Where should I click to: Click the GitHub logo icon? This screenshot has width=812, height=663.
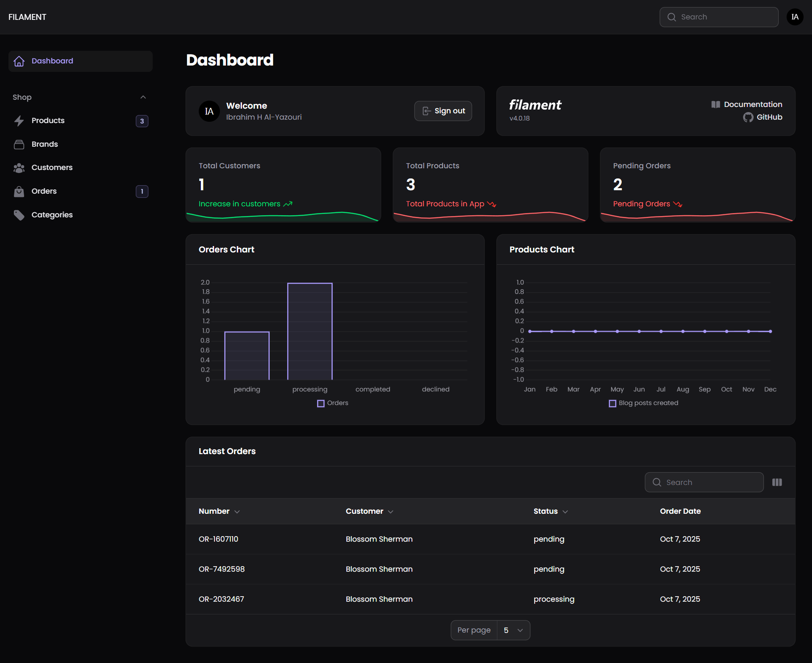pos(748,118)
